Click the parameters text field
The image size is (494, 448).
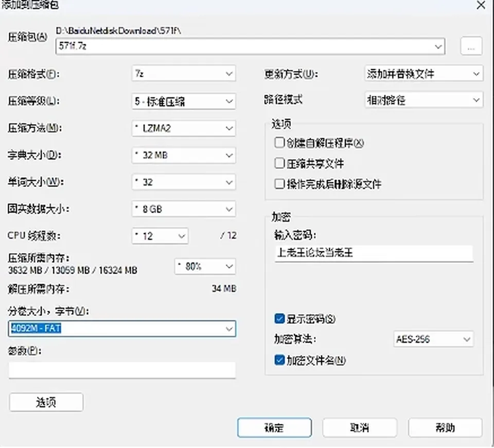[122, 370]
